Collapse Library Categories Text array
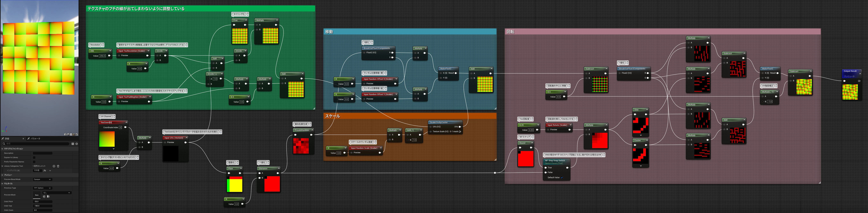 coord(2,166)
